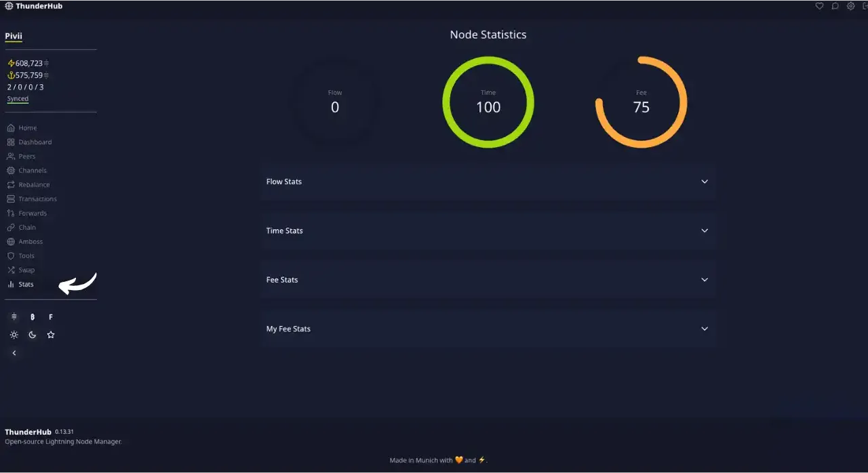This screenshot has height=473, width=868.
Task: Open the Dashboard page from the sidebar
Action: pyautogui.click(x=29, y=142)
